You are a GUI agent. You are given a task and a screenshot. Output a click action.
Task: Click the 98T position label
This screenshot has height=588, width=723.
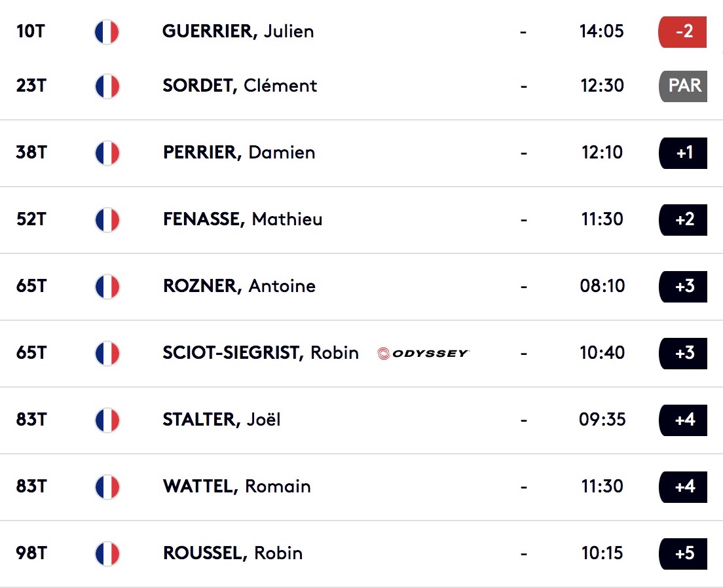[x=31, y=553]
